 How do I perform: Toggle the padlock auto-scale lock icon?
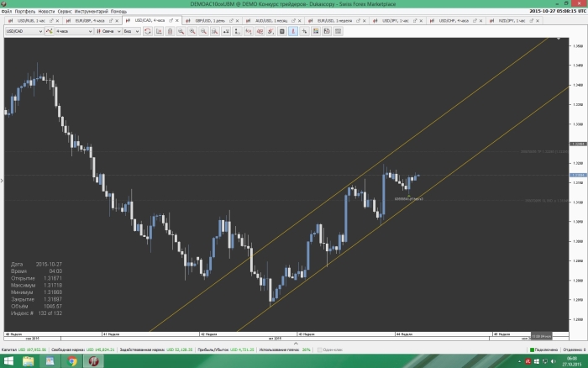pos(170,32)
